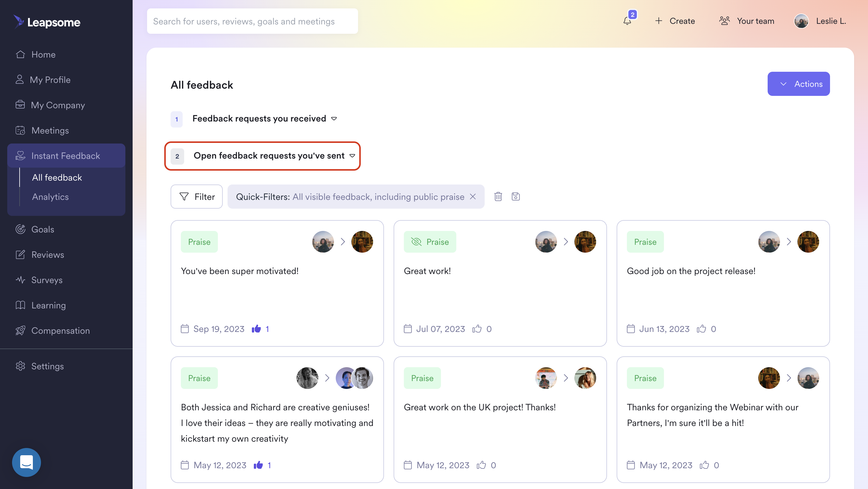Like the Webinar with Partners praise

704,465
